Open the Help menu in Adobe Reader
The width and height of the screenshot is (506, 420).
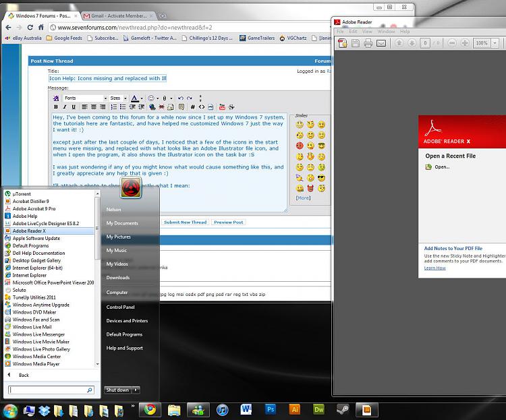click(x=405, y=31)
